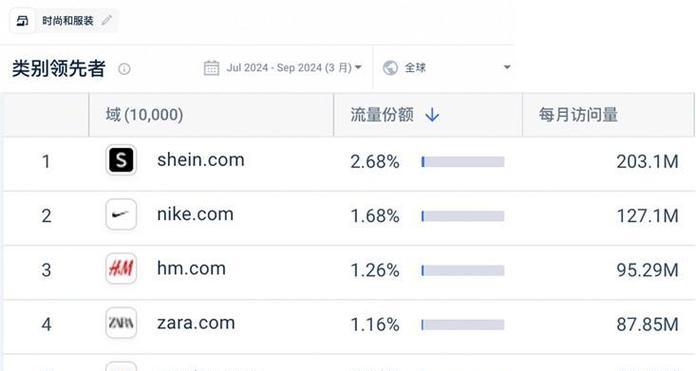Open the zara.com domain link

point(196,323)
